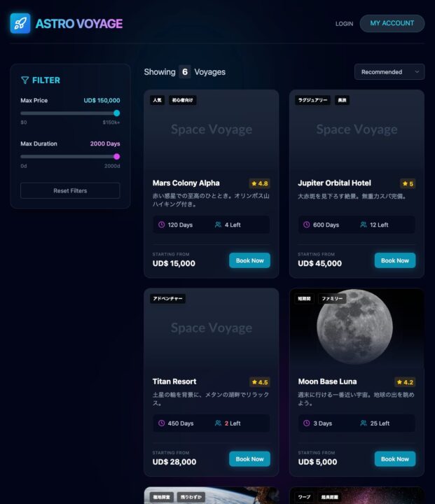Click the star rating badge on Mars Colony Alpha
Image resolution: width=435 pixels, height=504 pixels.
pyautogui.click(x=259, y=183)
